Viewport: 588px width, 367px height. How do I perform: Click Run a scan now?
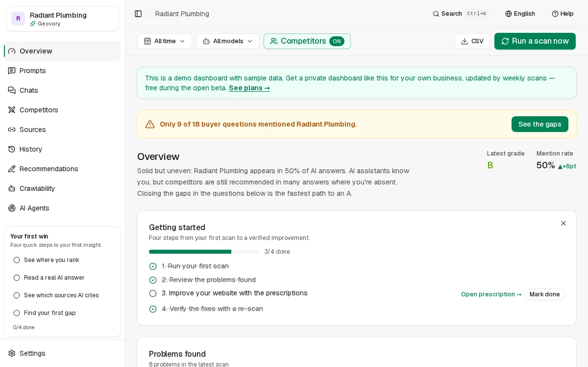[535, 41]
